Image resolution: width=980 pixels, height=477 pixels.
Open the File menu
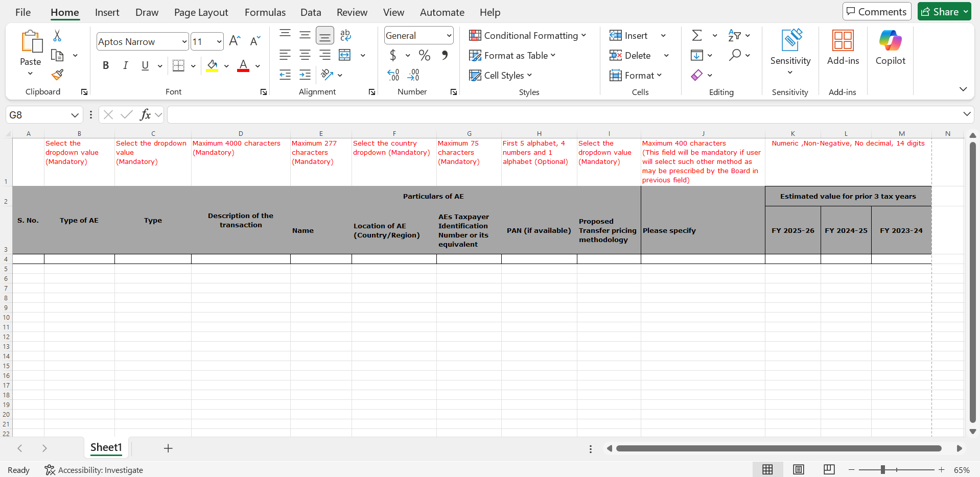click(x=23, y=12)
